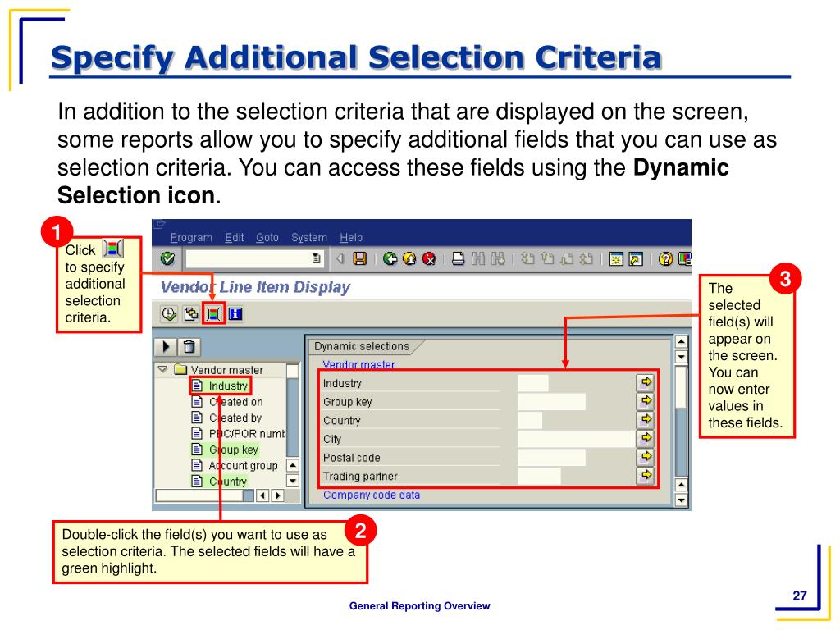Click the Find binoculars icon
The height and width of the screenshot is (630, 840).
click(x=478, y=258)
